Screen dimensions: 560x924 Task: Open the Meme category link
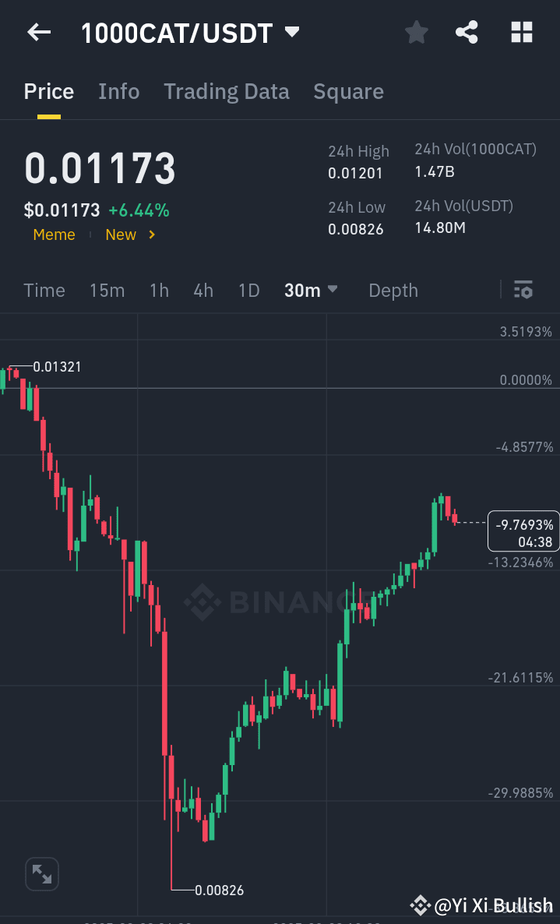(54, 234)
